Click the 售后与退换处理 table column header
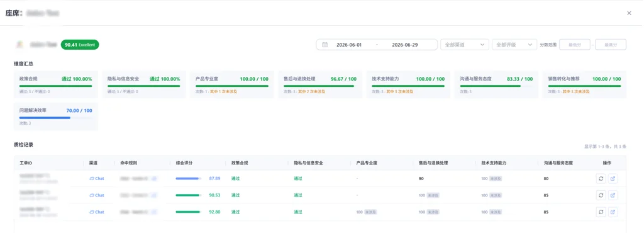 click(x=433, y=163)
